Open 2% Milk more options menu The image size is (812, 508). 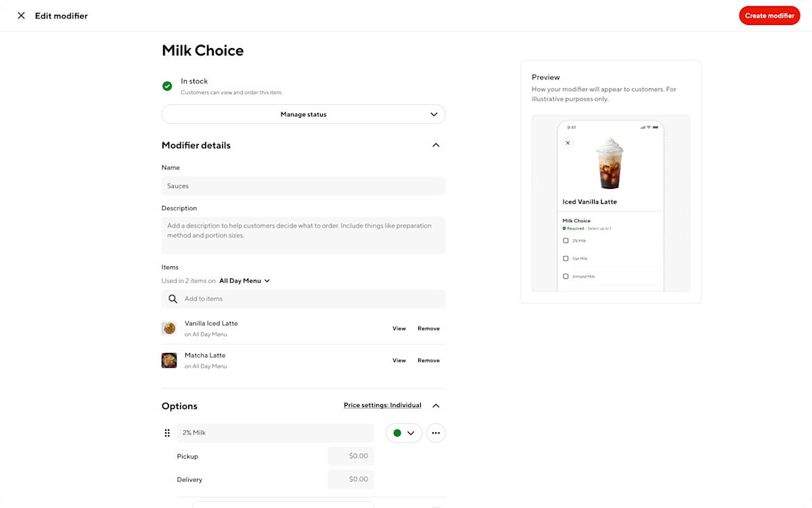click(436, 433)
